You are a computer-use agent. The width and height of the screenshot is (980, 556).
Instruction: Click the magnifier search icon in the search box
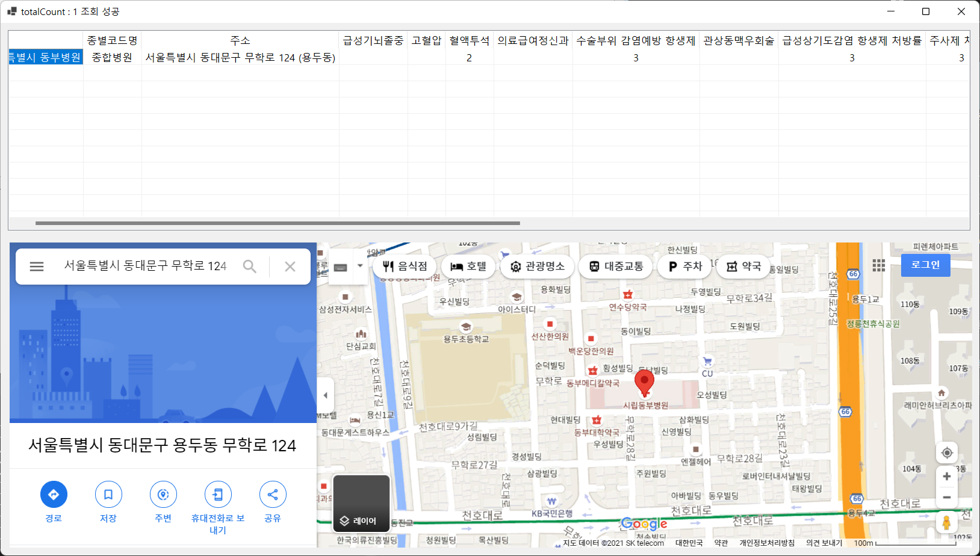pyautogui.click(x=249, y=266)
